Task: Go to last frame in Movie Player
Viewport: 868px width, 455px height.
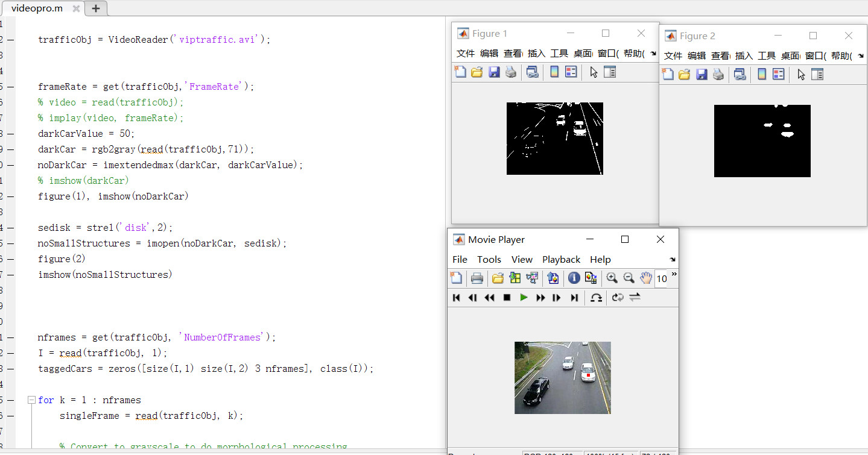Action: [574, 298]
